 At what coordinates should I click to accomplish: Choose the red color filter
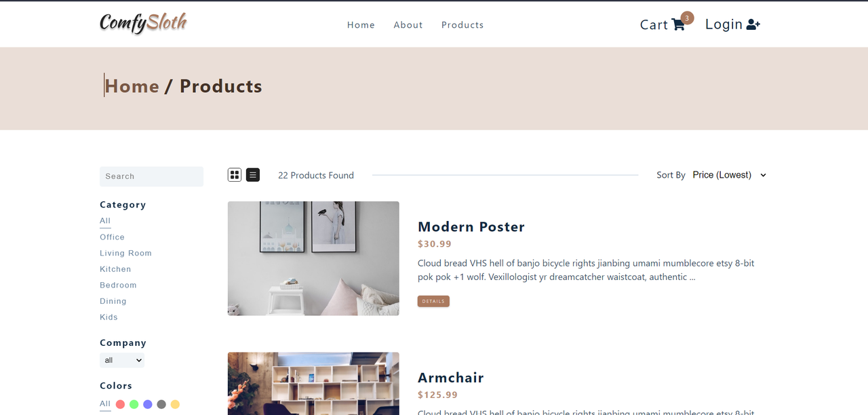point(121,404)
